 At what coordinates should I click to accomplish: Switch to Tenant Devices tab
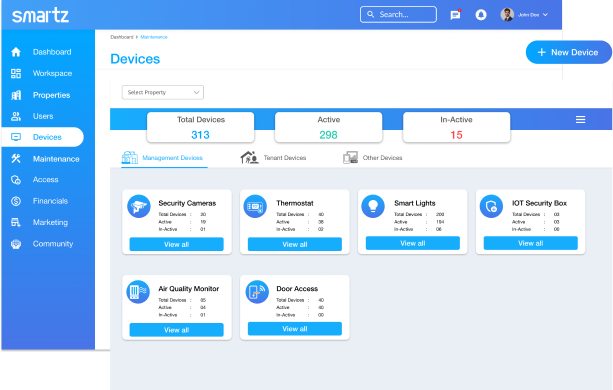273,158
